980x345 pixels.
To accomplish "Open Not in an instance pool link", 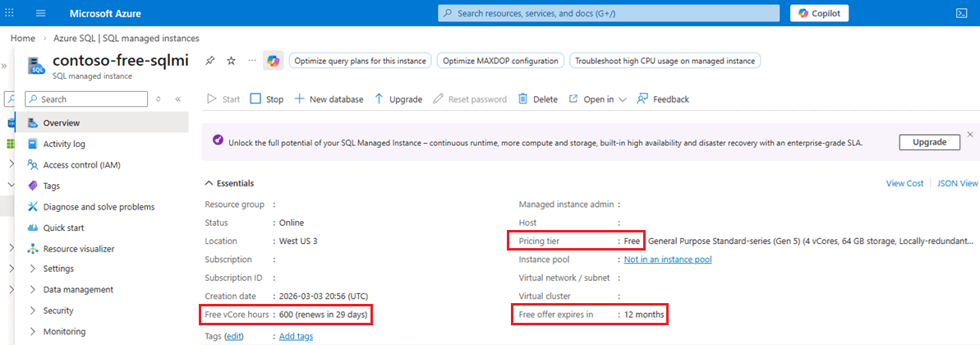I will tap(668, 260).
